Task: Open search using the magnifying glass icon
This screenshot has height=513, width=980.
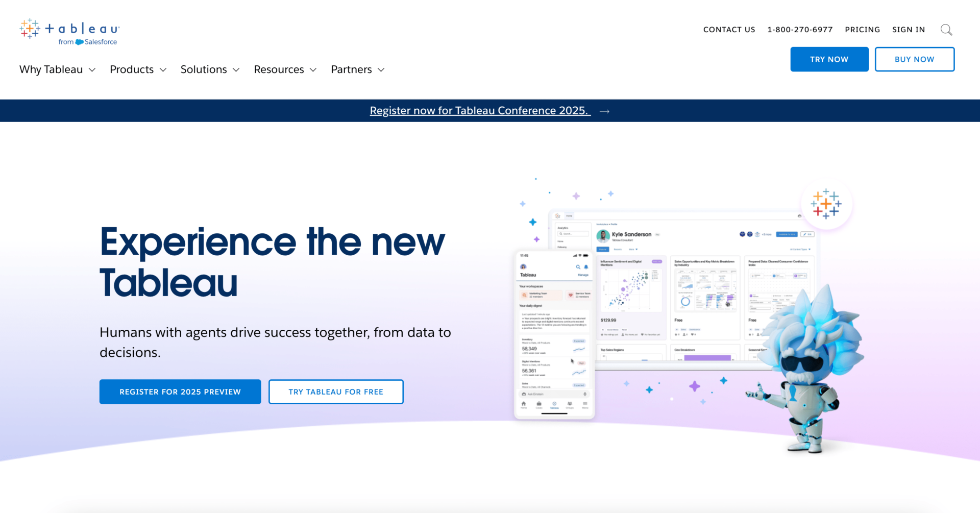Action: pos(946,30)
